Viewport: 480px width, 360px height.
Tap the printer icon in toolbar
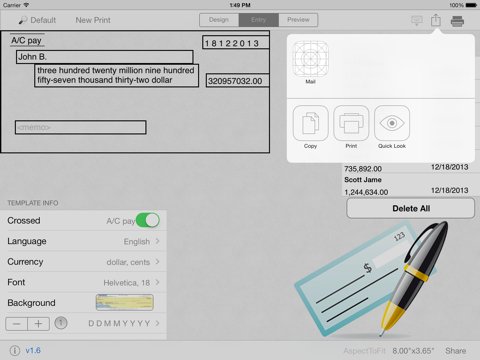(x=457, y=21)
